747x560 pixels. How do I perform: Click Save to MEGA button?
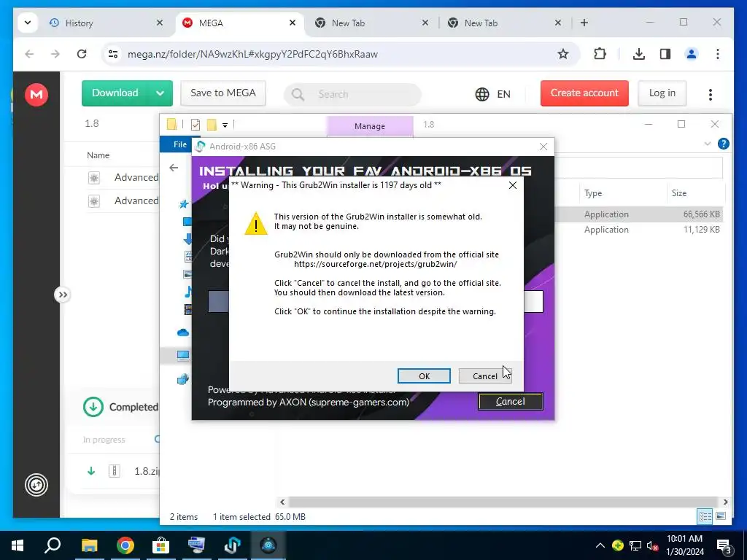click(223, 93)
